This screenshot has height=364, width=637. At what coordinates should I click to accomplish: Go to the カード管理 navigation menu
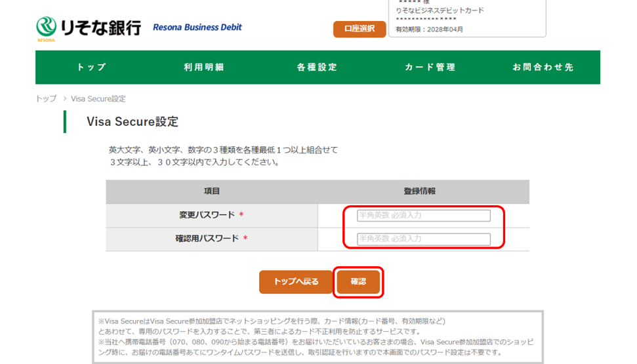tap(430, 67)
